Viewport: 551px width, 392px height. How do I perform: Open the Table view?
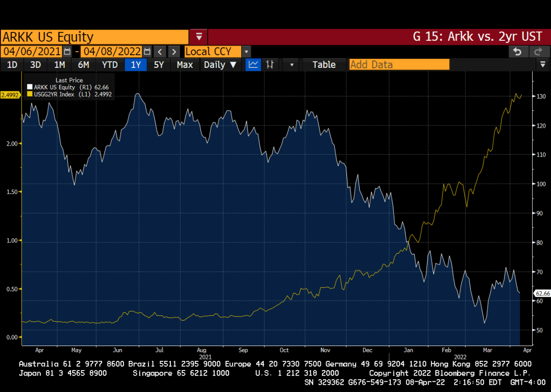pos(324,65)
